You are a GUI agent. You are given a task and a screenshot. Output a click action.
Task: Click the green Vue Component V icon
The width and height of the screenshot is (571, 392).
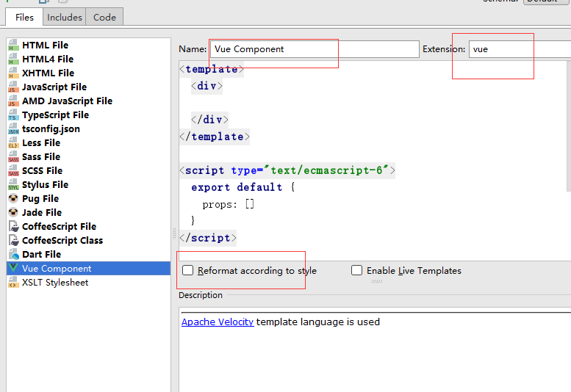pyautogui.click(x=13, y=268)
